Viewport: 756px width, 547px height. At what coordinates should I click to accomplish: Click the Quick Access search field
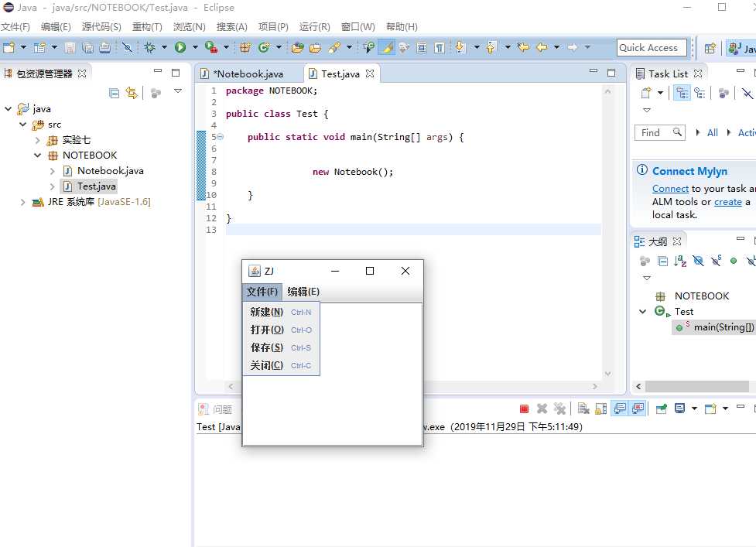click(652, 48)
